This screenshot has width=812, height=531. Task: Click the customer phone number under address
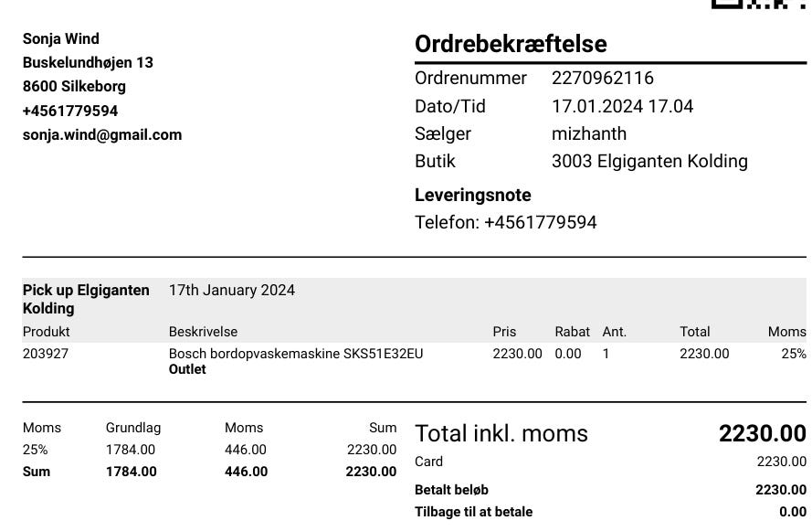pos(70,111)
